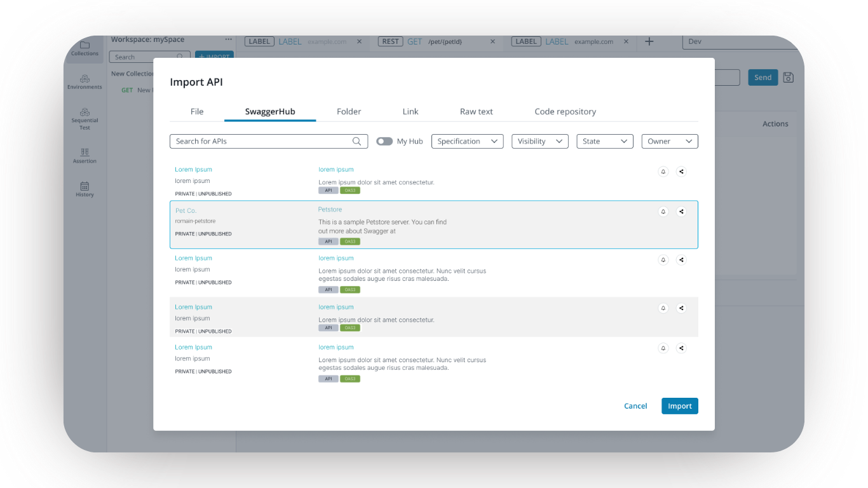Select New Collection in the workspace sidebar
This screenshot has width=868, height=488.
[133, 74]
